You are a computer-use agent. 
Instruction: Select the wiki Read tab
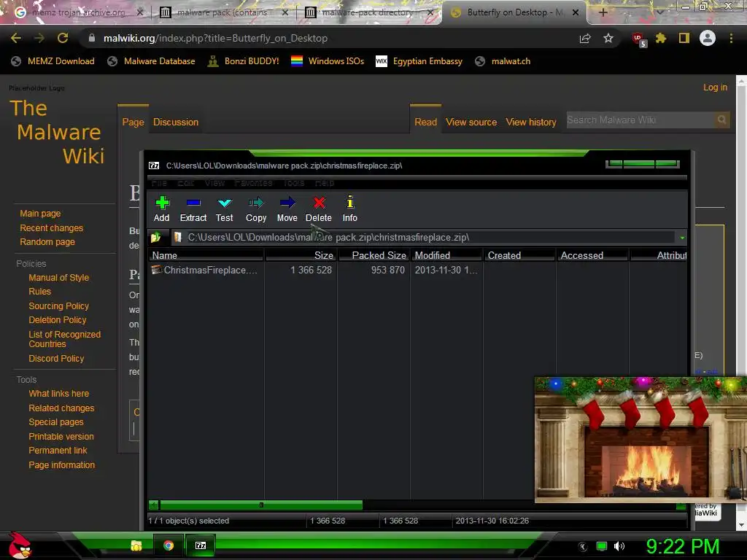tap(425, 122)
